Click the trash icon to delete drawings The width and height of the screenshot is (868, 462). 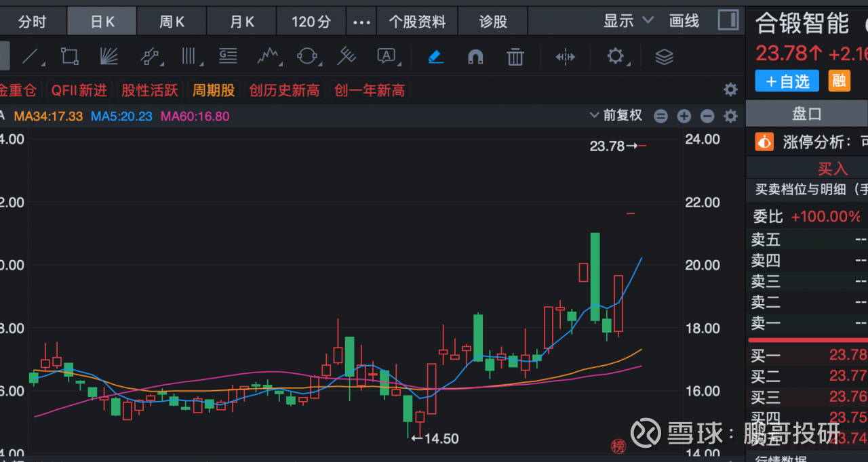coord(515,57)
